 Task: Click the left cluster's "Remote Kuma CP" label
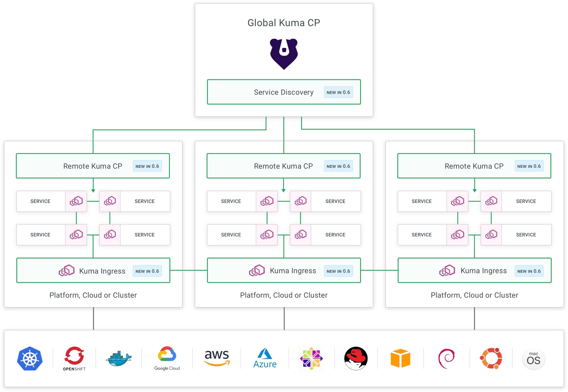coord(93,166)
